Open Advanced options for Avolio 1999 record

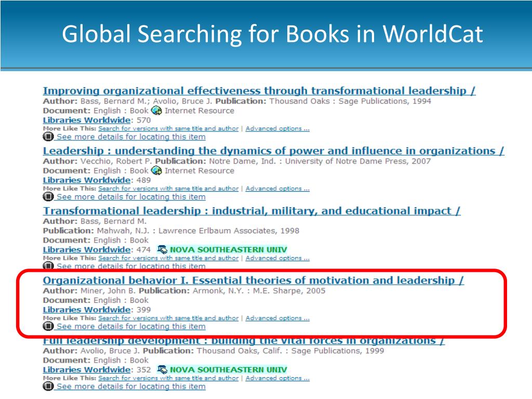(x=277, y=379)
